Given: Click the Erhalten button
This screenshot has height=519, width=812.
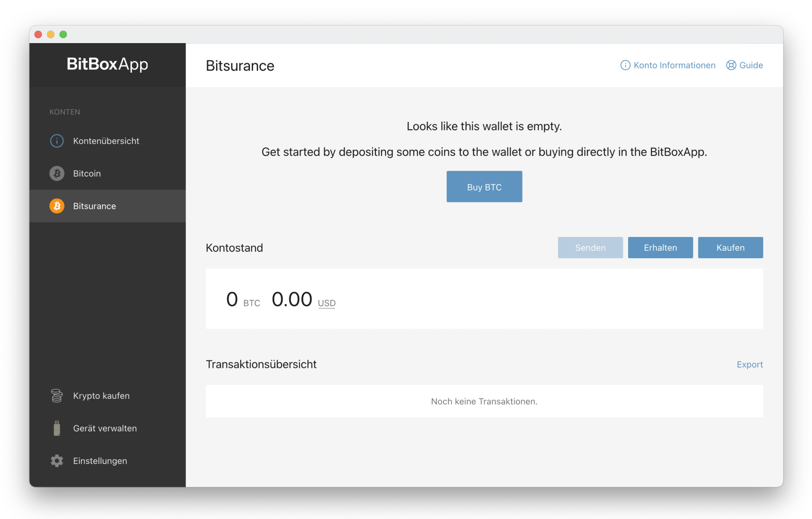Looking at the screenshot, I should [x=660, y=248].
